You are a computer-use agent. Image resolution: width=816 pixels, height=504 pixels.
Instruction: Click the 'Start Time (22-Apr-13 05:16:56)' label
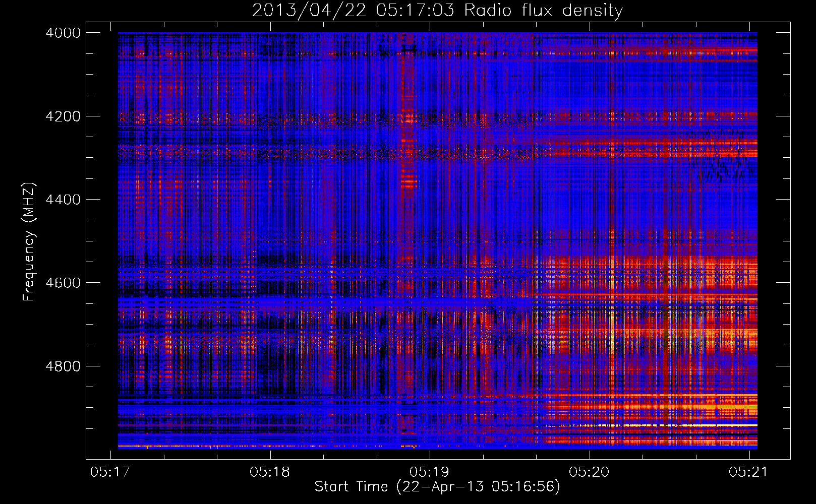tap(437, 487)
